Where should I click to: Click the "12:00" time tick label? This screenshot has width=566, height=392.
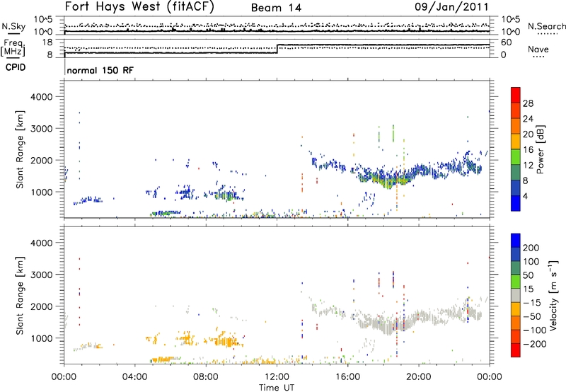(x=277, y=377)
